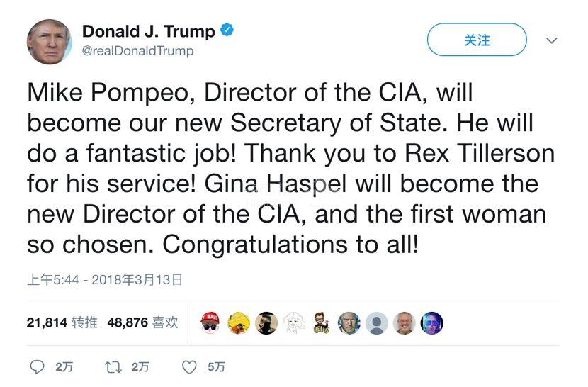
Task: Open the tweet timestamp 上午5:44 - 2018年3月13日
Action: click(105, 280)
